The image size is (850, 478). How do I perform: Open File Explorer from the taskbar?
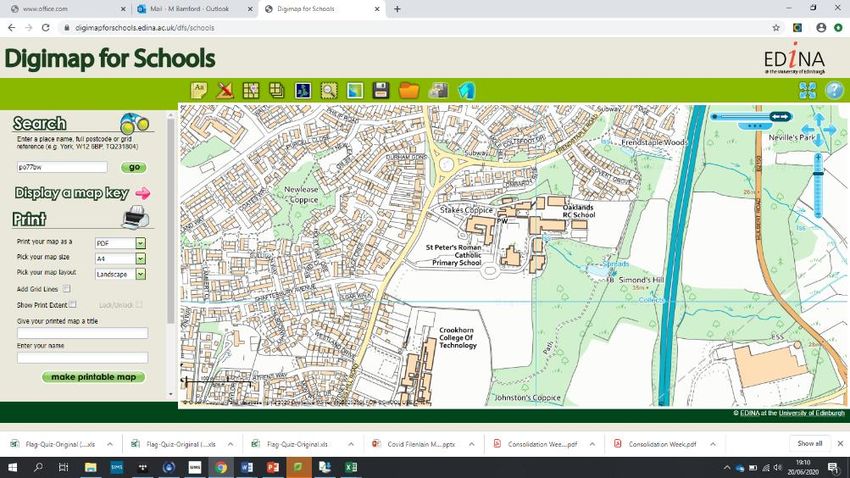click(x=91, y=467)
